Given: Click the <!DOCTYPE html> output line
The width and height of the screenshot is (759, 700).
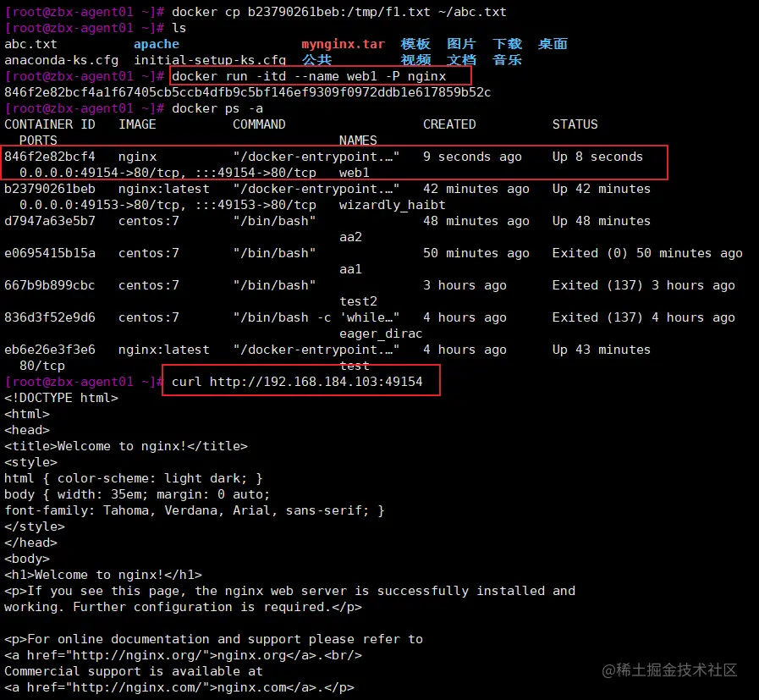Looking at the screenshot, I should pyautogui.click(x=61, y=398).
